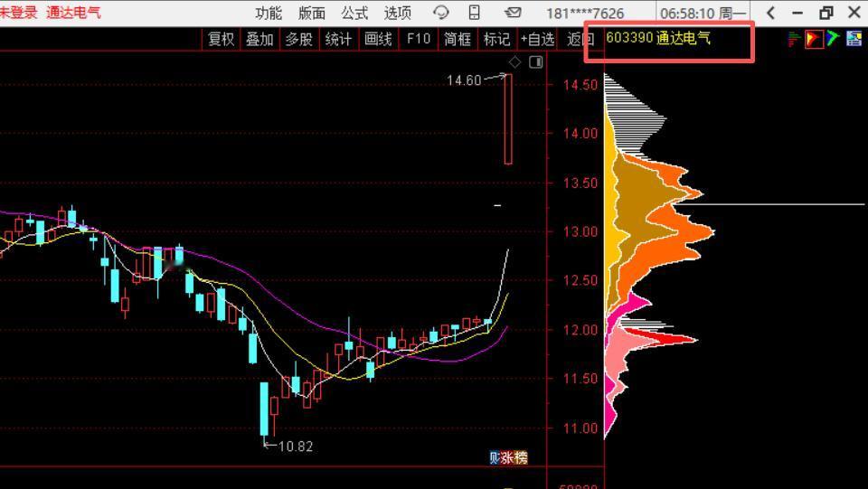Toggle the side panel layout icon

pyautogui.click(x=536, y=62)
